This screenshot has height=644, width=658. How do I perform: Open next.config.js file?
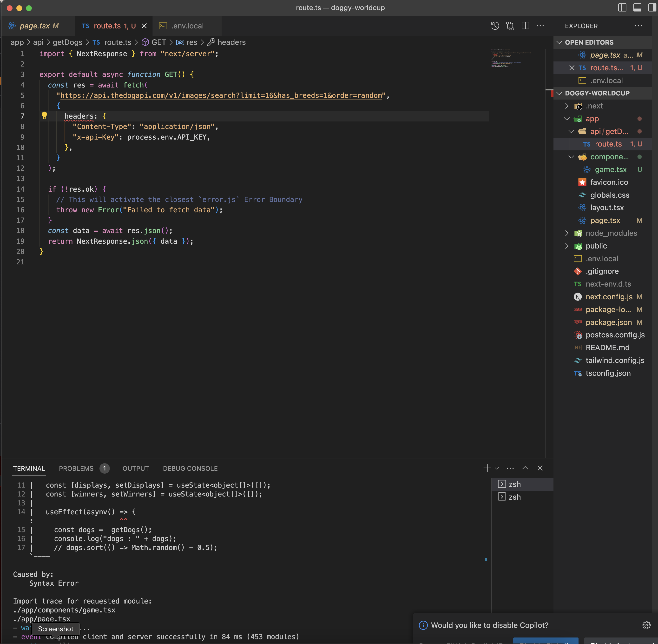point(603,297)
